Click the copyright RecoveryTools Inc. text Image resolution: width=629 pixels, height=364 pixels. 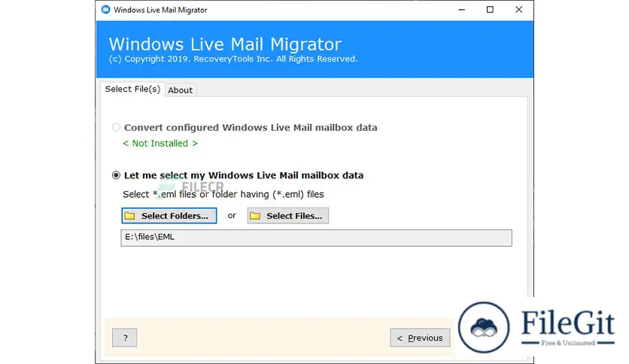[x=232, y=59]
